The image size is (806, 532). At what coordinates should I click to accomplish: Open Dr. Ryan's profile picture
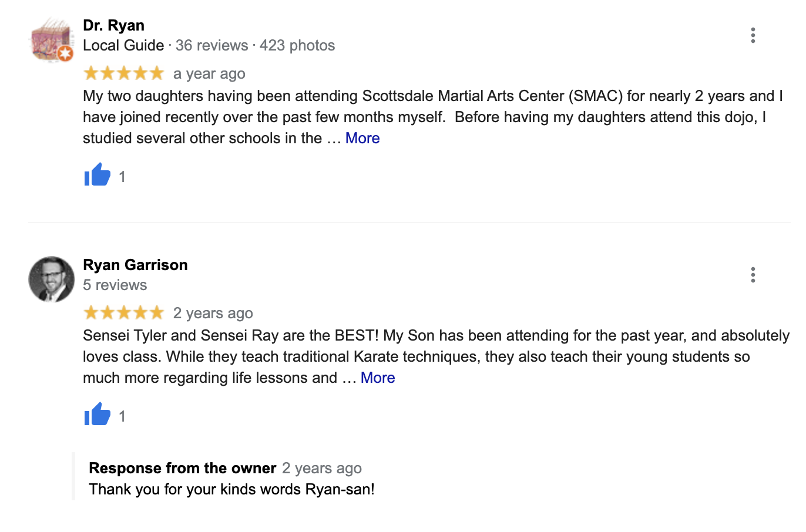tap(51, 39)
